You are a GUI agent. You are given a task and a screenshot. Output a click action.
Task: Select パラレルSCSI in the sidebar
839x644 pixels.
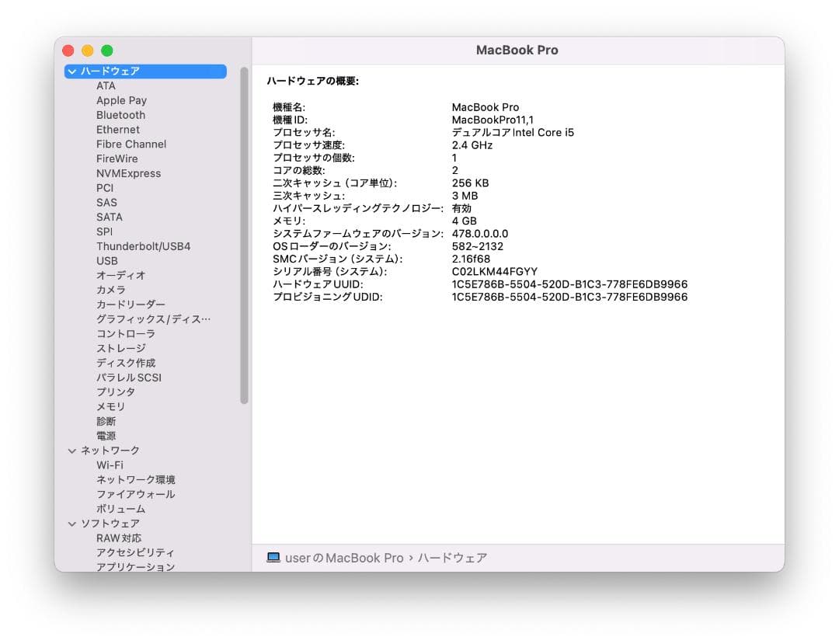point(128,378)
